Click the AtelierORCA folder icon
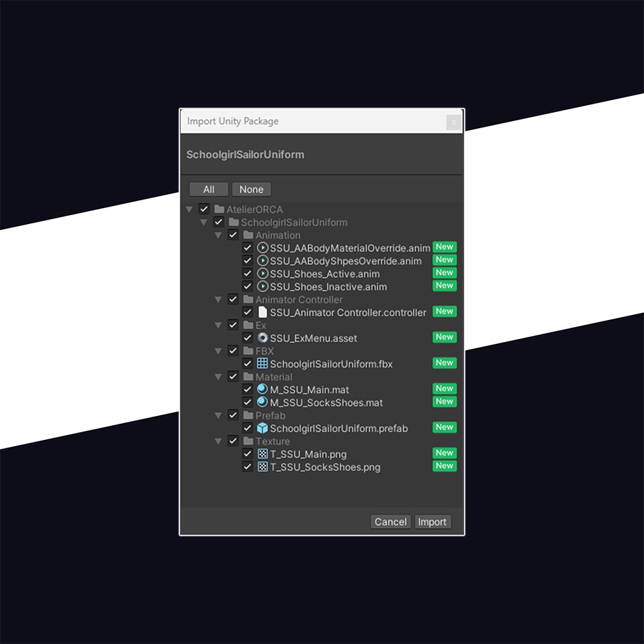 220,209
